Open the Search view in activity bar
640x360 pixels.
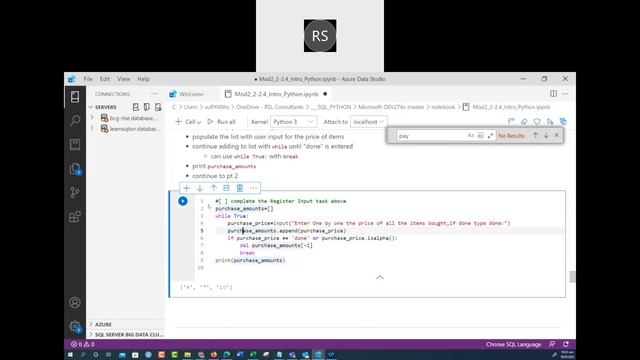click(x=75, y=120)
